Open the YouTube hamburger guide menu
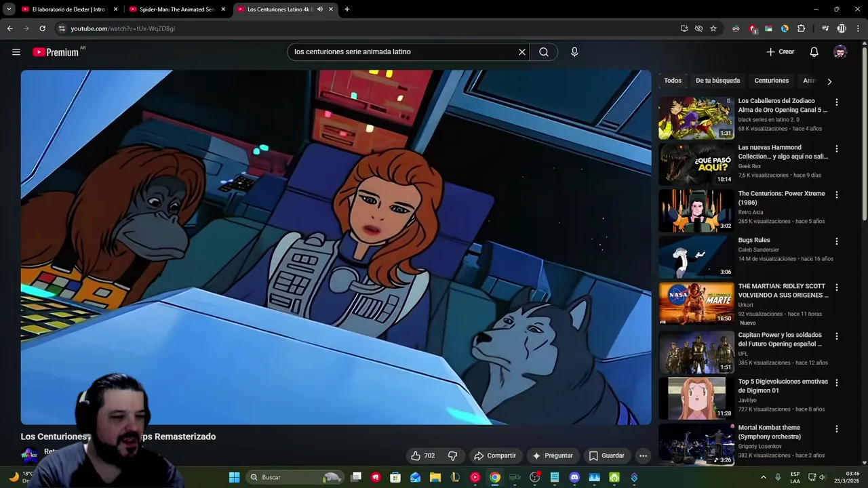Screen dimensions: 868x488 [x=16, y=52]
